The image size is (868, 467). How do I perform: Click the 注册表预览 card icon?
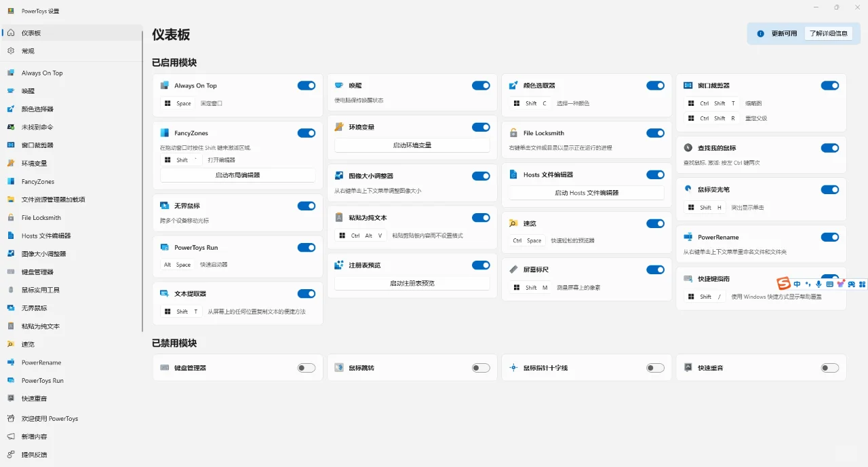[x=339, y=265]
